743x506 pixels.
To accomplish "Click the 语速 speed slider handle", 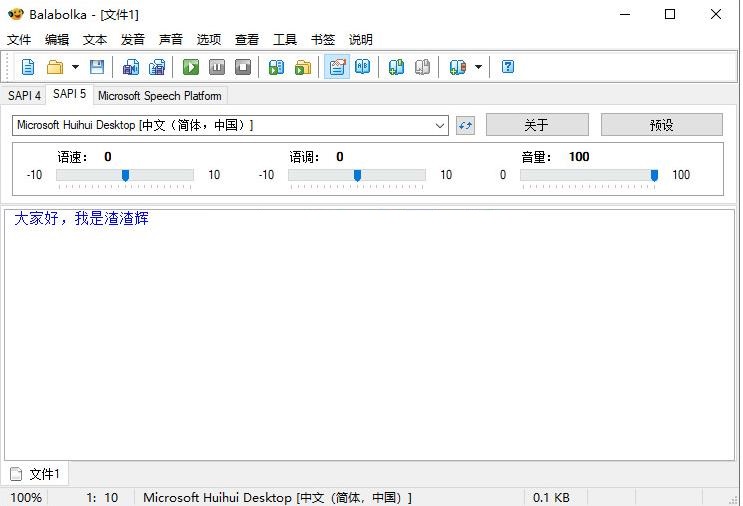I will pyautogui.click(x=125, y=176).
